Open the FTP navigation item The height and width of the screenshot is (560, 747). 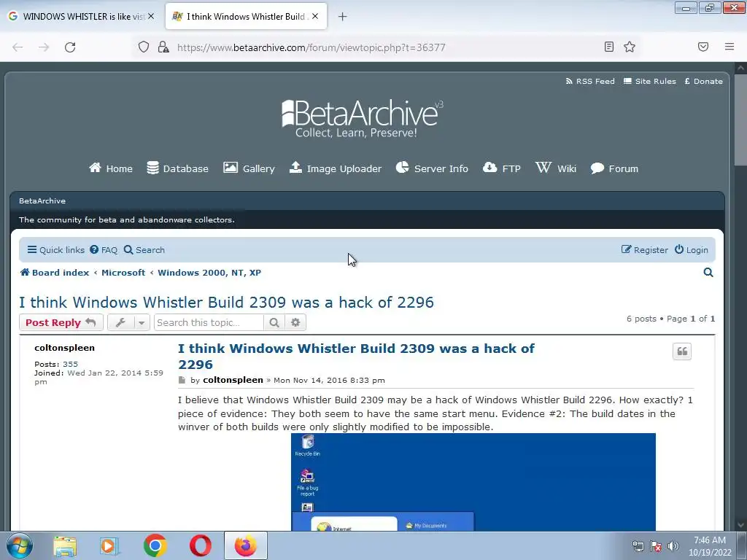click(x=501, y=168)
